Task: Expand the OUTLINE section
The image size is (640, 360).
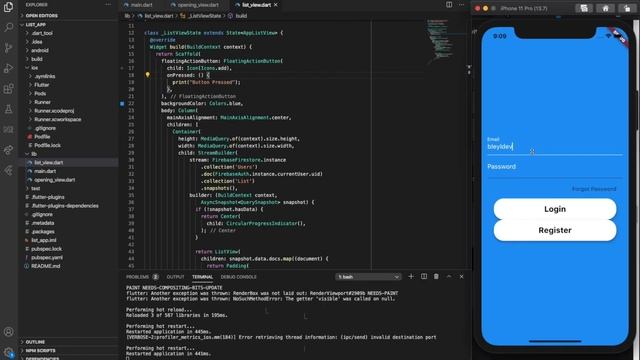Action: click(35, 342)
